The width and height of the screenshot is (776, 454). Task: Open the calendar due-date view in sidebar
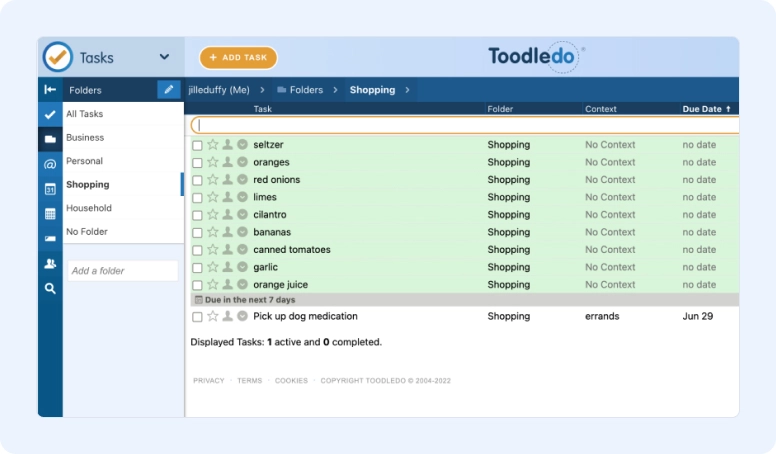pyautogui.click(x=50, y=189)
